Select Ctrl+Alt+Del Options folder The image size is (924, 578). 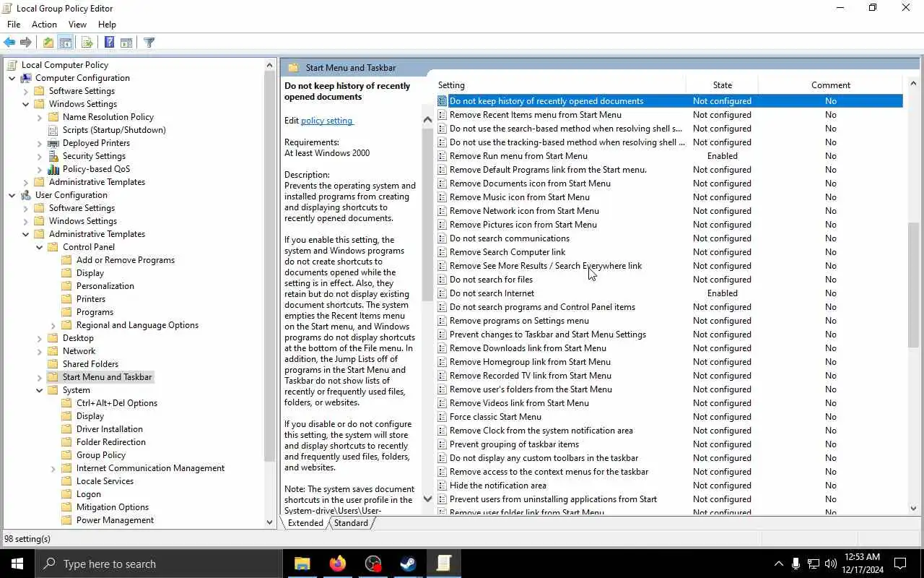(117, 403)
